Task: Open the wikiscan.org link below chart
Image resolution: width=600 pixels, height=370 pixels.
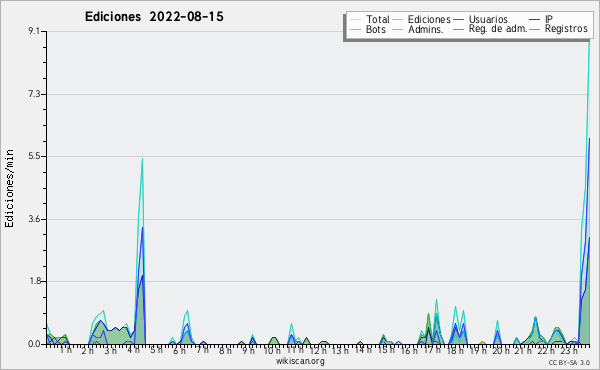Action: point(300,361)
